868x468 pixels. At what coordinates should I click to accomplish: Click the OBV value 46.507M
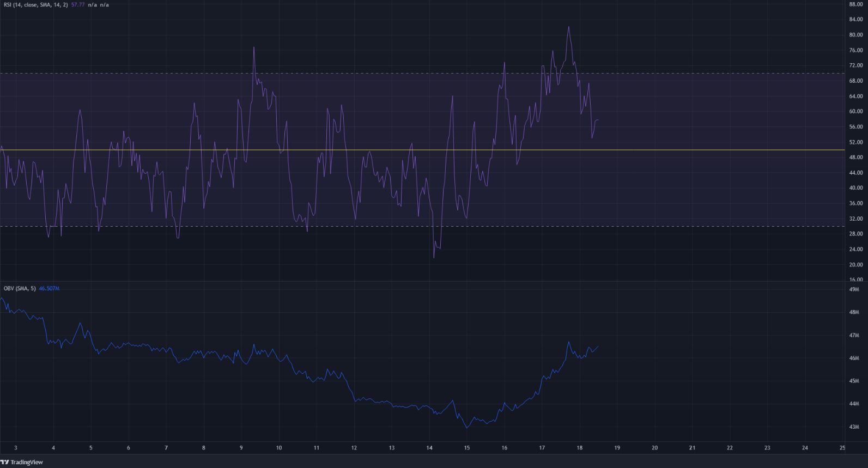pyautogui.click(x=49, y=288)
